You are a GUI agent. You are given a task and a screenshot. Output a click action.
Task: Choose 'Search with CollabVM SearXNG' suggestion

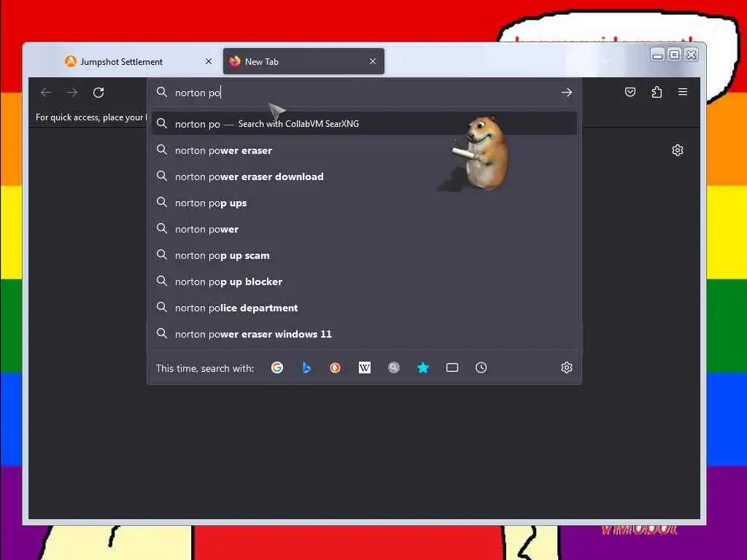click(x=365, y=124)
